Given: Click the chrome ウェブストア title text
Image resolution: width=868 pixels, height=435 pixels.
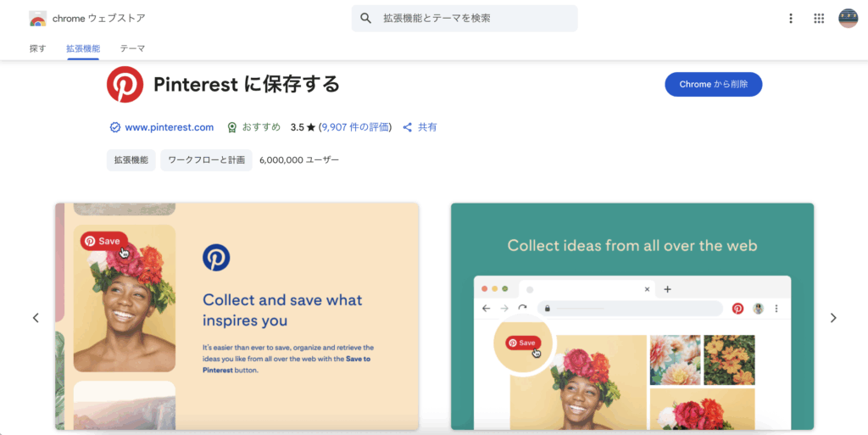Looking at the screenshot, I should click(99, 19).
